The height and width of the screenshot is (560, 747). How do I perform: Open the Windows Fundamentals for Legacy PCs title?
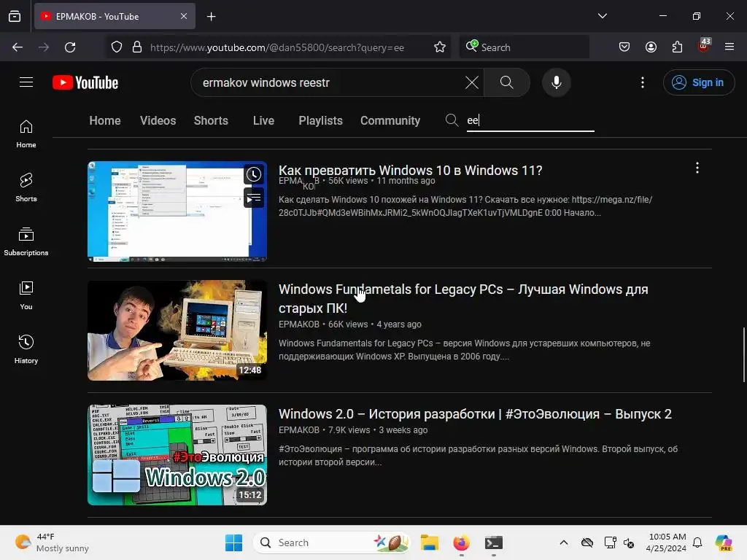click(x=463, y=298)
